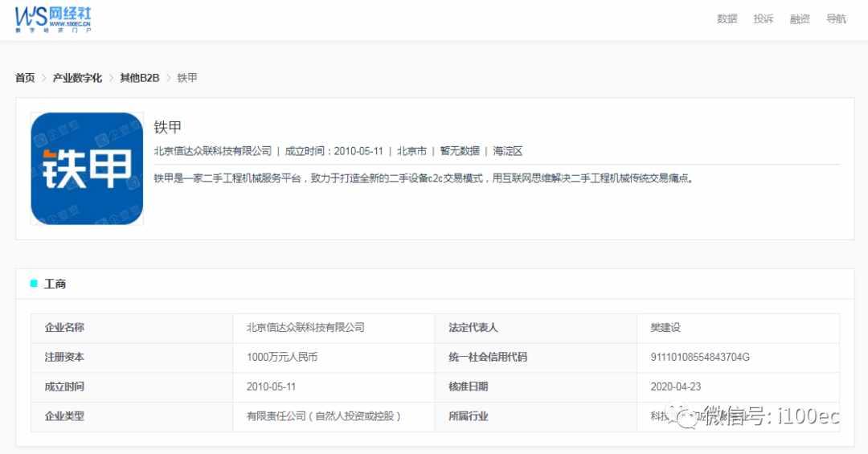Click the 核准日期 label cell

(536, 387)
